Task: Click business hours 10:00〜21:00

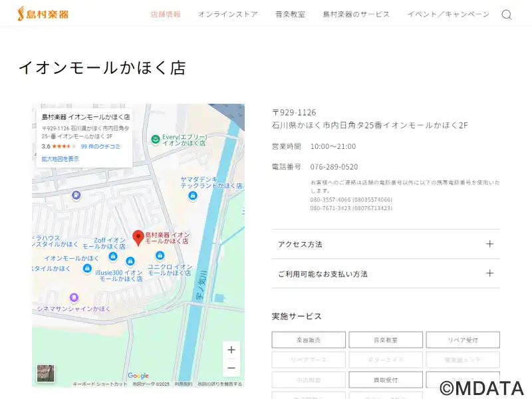Action: point(333,146)
